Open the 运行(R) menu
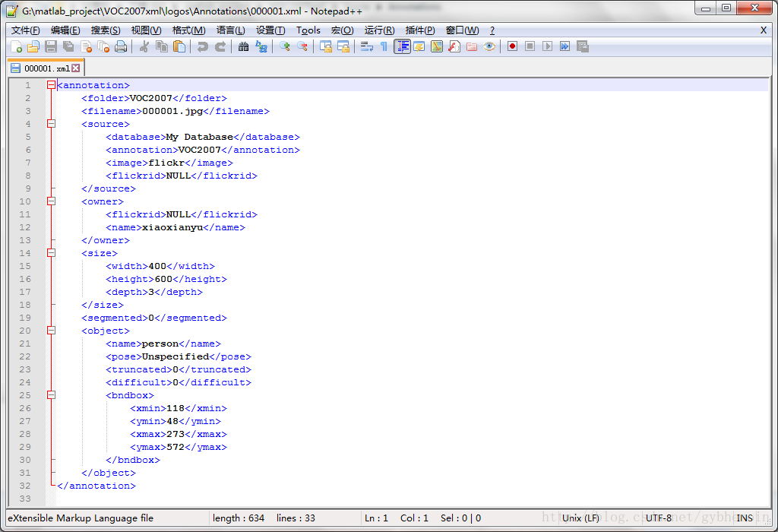This screenshot has width=778, height=532. pos(380,30)
